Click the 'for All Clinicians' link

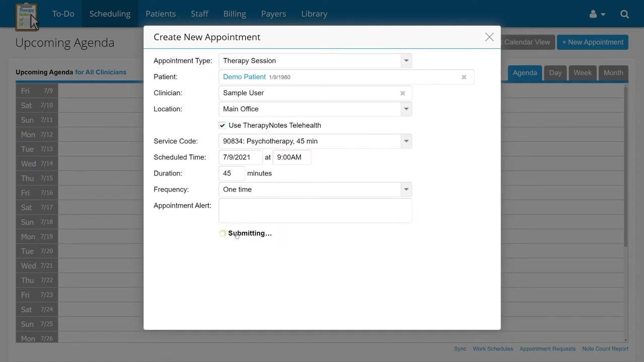pos(101,72)
